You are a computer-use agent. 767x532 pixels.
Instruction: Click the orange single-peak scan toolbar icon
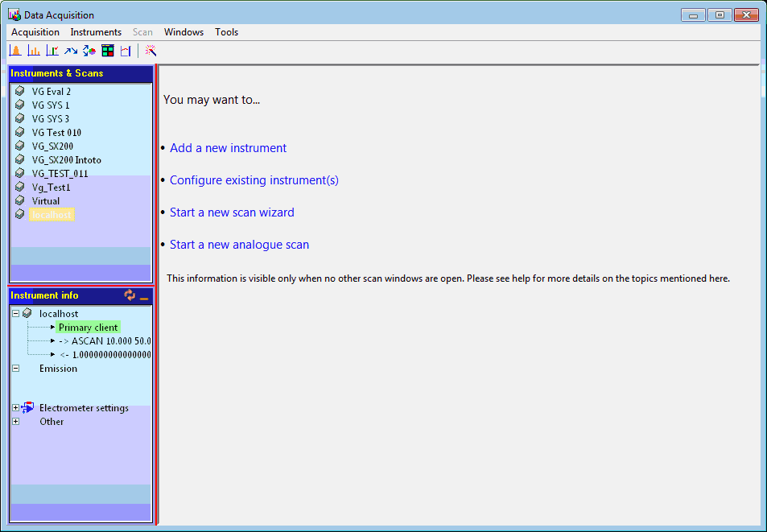(15, 51)
